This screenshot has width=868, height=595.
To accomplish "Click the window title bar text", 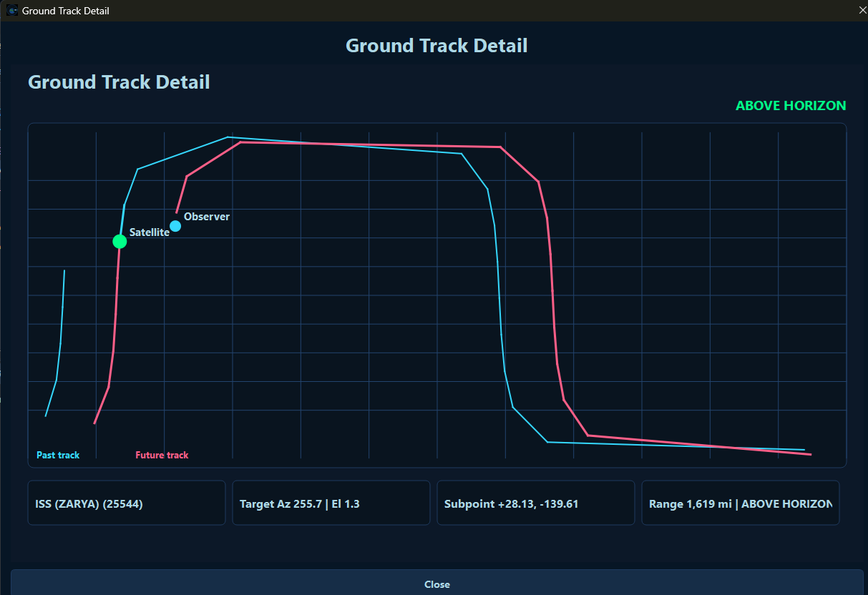I will 66,11.
